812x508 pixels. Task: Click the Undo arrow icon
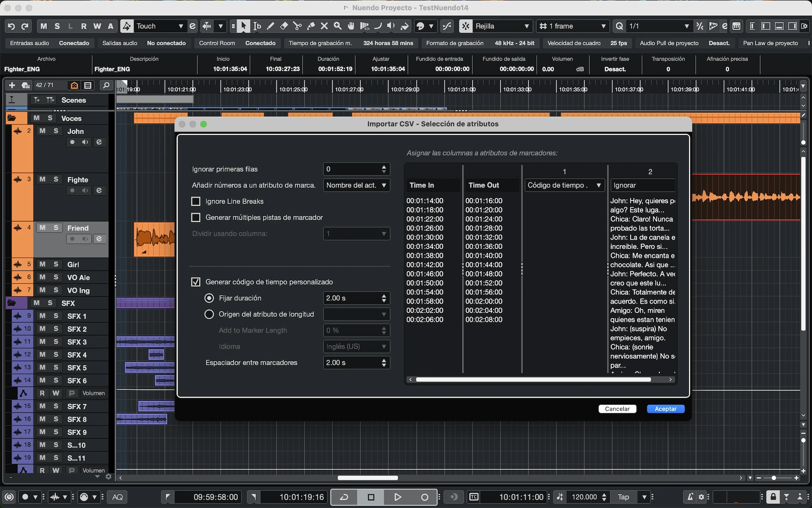point(11,26)
